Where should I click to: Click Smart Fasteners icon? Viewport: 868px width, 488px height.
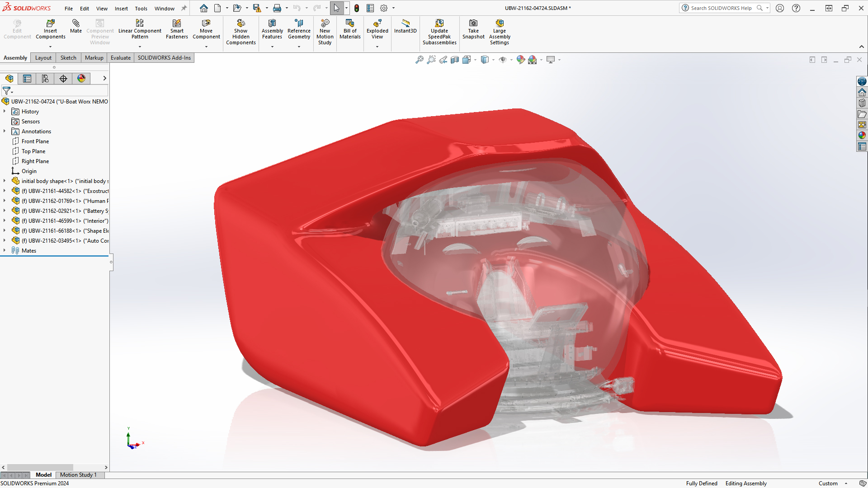(177, 29)
